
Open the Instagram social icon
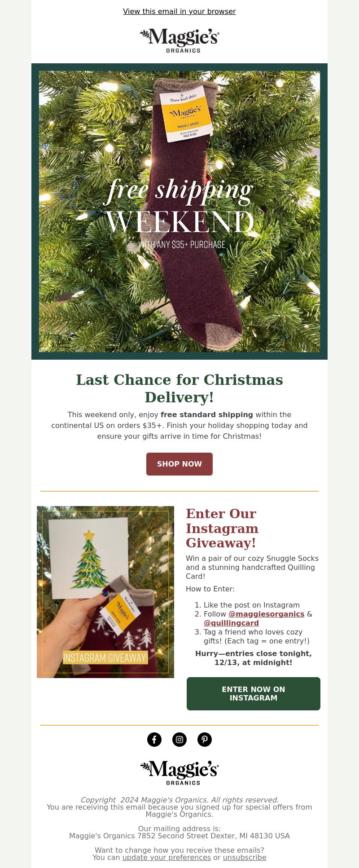pyautogui.click(x=179, y=740)
